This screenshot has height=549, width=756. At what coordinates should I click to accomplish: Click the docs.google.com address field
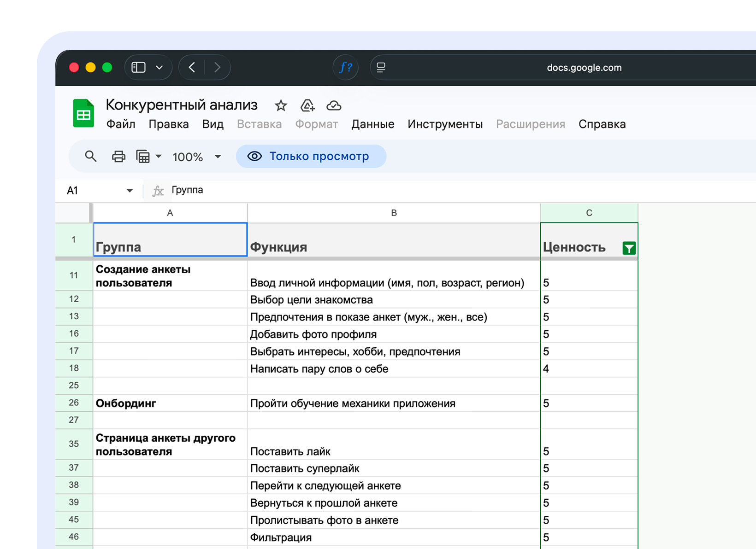pyautogui.click(x=584, y=68)
